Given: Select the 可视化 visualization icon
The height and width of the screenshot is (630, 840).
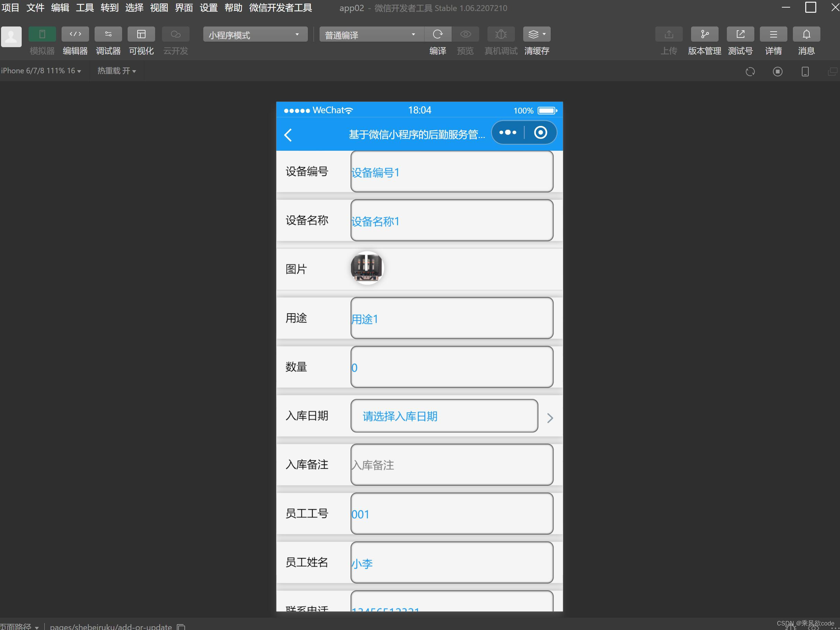Looking at the screenshot, I should (x=141, y=34).
